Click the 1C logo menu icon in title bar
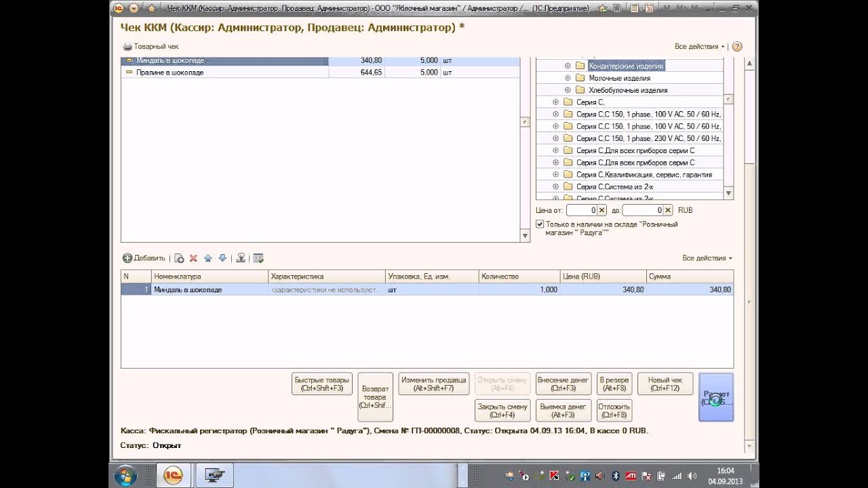Screen dimensions: 868x488 tap(118, 8)
